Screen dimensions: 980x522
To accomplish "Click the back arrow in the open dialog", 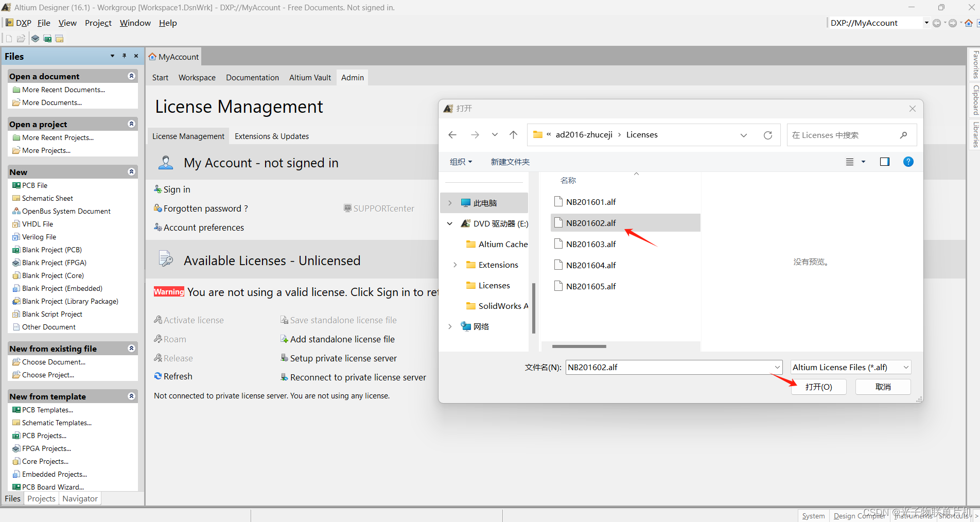I will coord(452,135).
